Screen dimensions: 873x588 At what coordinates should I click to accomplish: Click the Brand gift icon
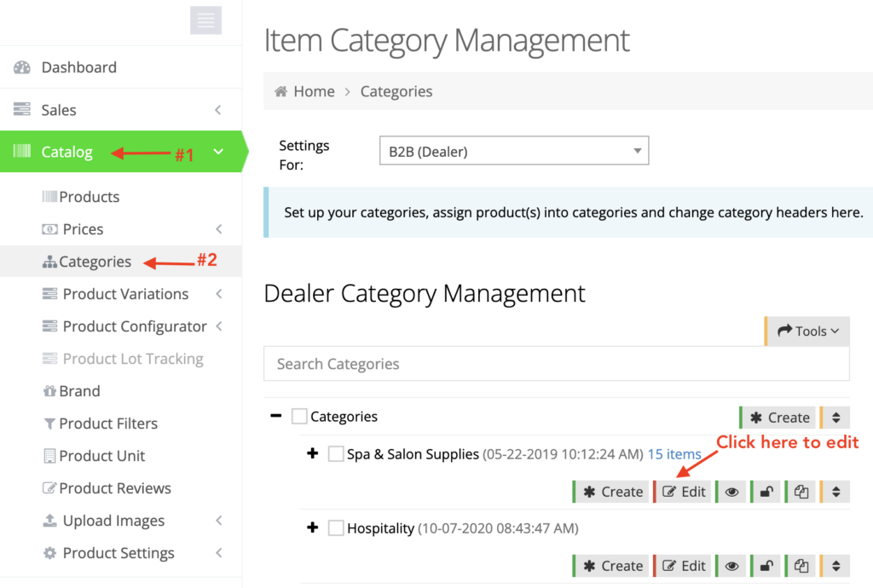49,391
